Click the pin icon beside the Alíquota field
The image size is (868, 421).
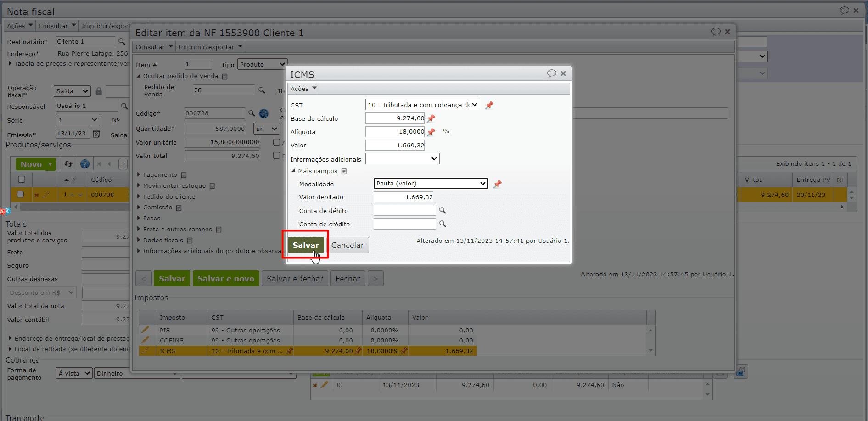(431, 132)
